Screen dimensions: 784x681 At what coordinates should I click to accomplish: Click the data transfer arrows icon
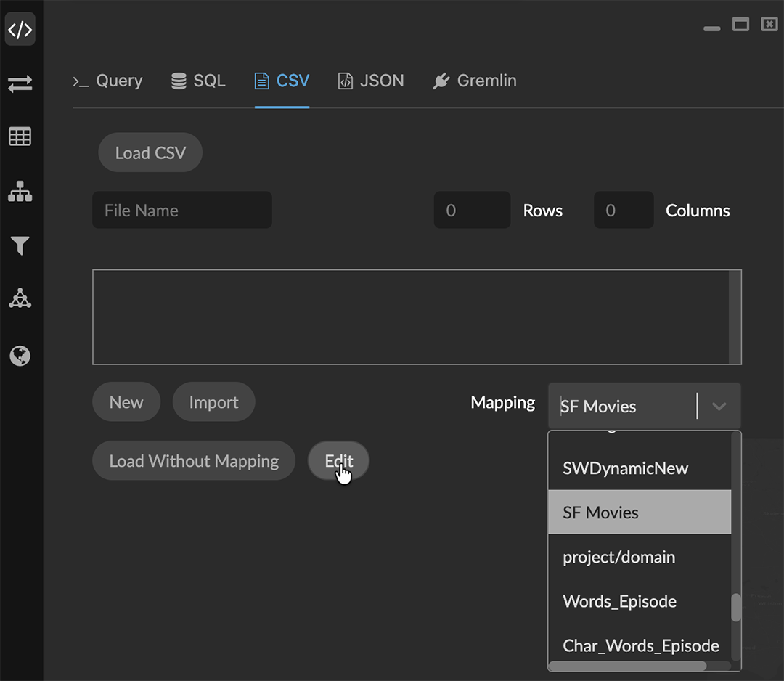20,83
